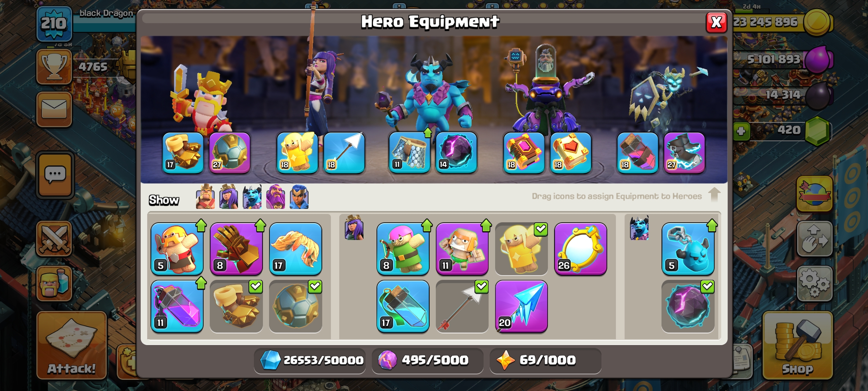Toggle the Archer Queen filter portrait
The width and height of the screenshot is (868, 391).
pyautogui.click(x=229, y=197)
